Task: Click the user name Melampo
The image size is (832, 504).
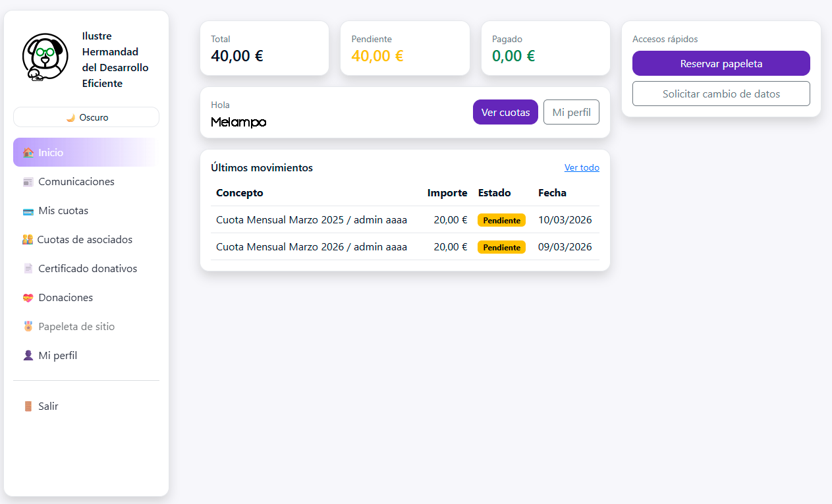Action: click(238, 122)
